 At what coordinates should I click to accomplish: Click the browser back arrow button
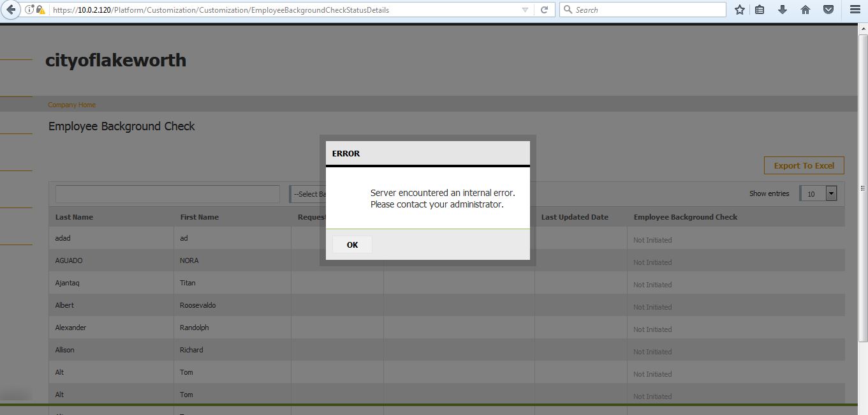(x=11, y=10)
